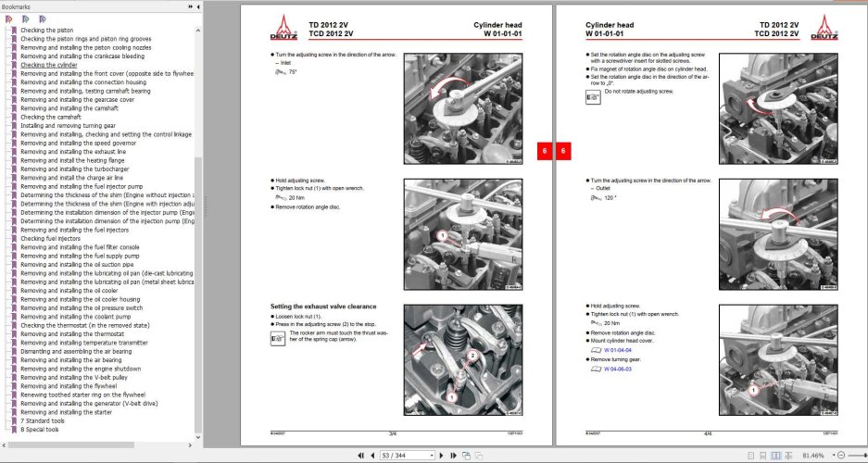
Task: Collapse the Bookmarks panel with the left arrow
Action: tap(198, 6)
